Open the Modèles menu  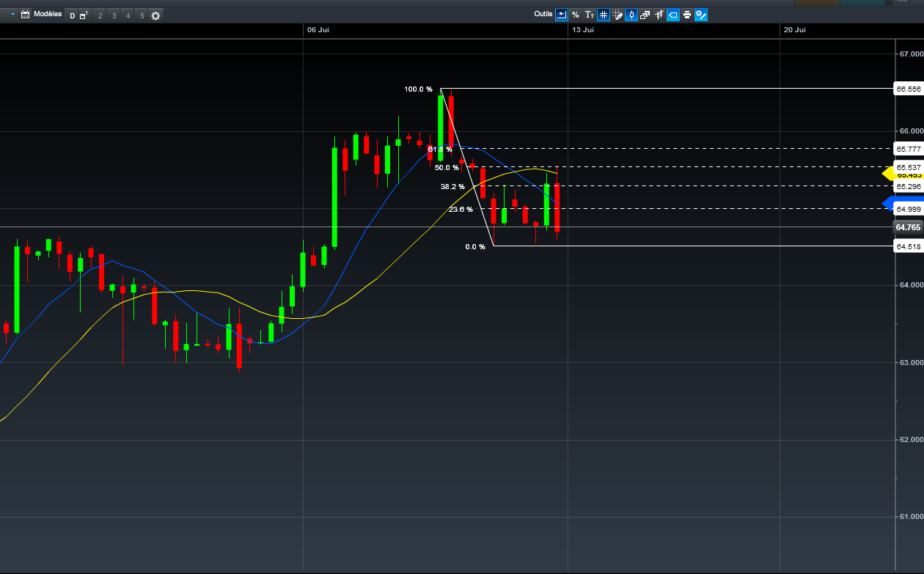tap(48, 14)
